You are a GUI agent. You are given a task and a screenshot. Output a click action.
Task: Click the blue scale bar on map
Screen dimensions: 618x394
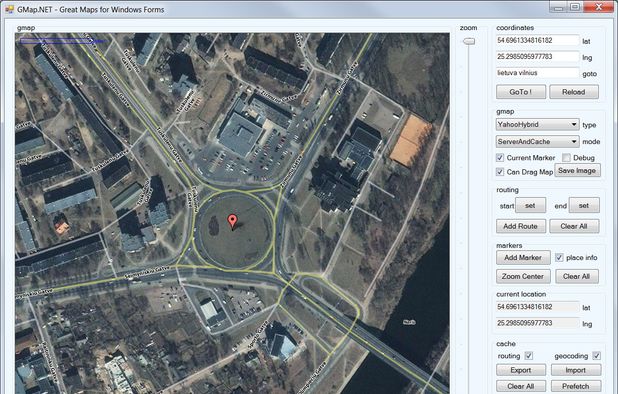point(62,41)
